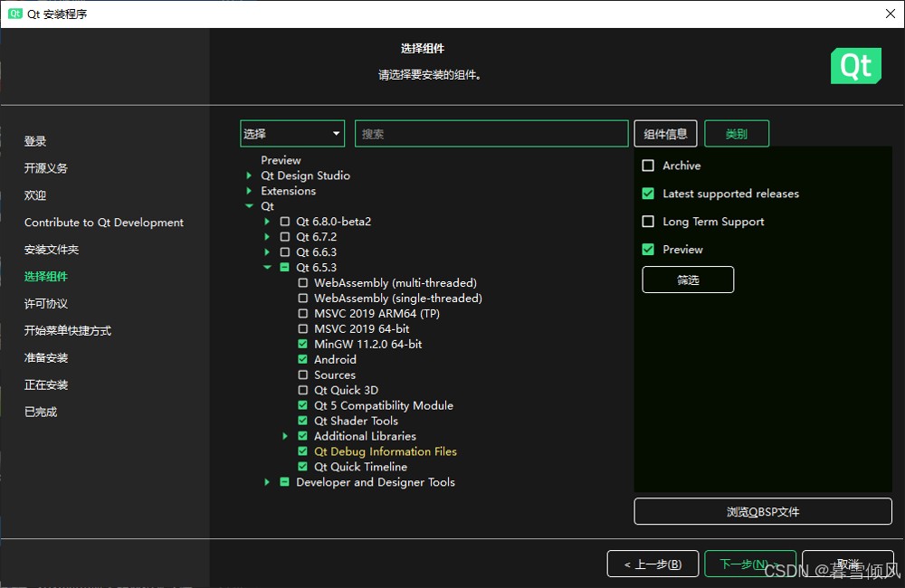Uncheck Additional Libraries checkbox
Screen dimensions: 905x588
pyautogui.click(x=302, y=436)
